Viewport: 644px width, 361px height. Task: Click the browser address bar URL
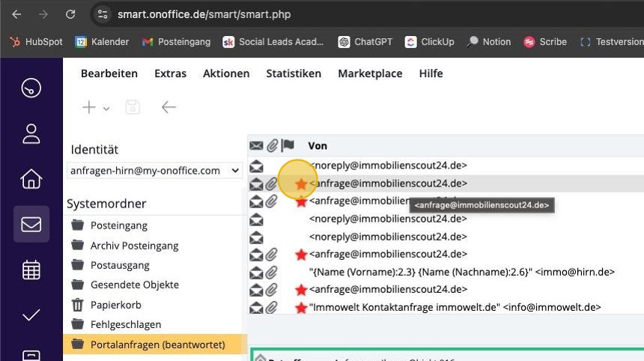204,14
